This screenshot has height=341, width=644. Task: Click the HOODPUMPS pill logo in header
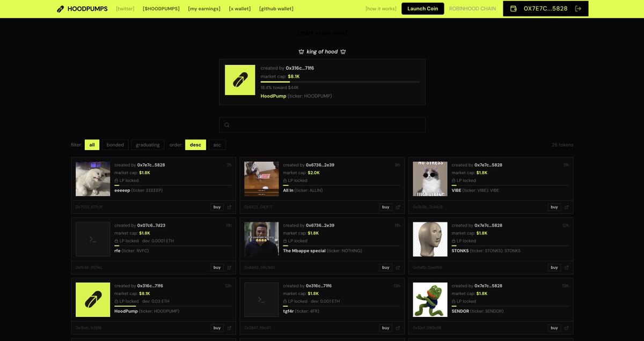[61, 9]
